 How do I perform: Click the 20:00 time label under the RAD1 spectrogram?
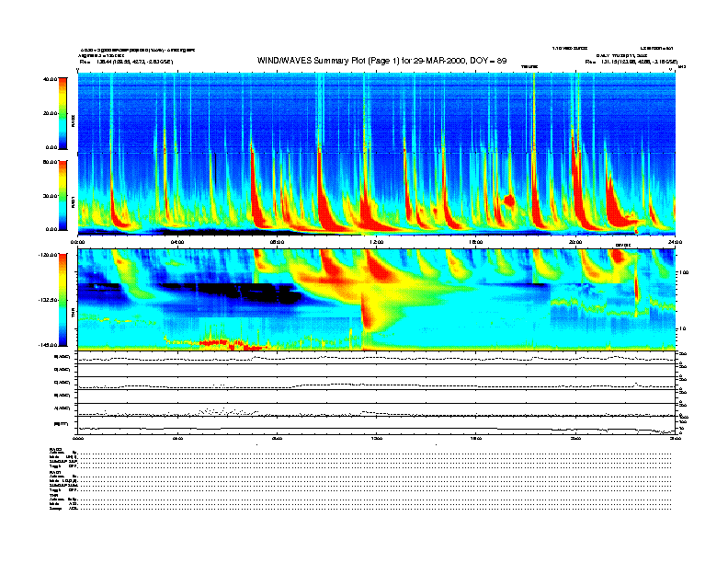(x=575, y=242)
